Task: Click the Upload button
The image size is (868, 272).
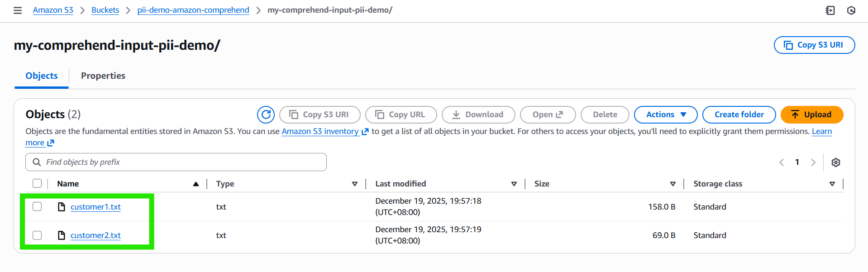Action: tap(811, 115)
